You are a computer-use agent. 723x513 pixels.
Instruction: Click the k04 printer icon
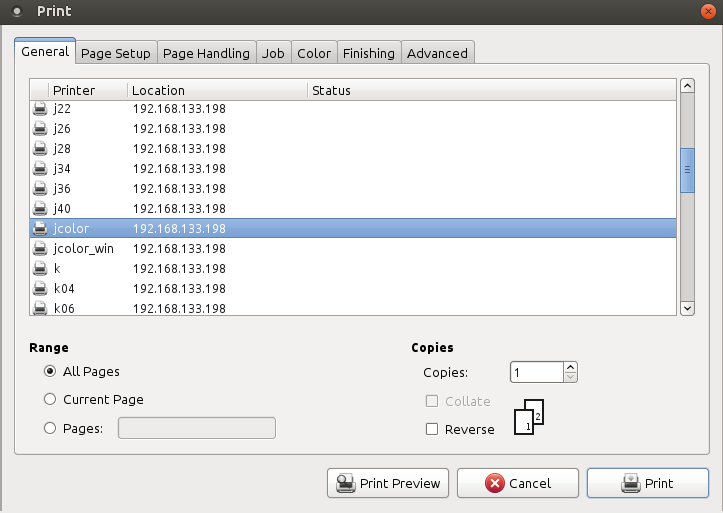click(40, 289)
